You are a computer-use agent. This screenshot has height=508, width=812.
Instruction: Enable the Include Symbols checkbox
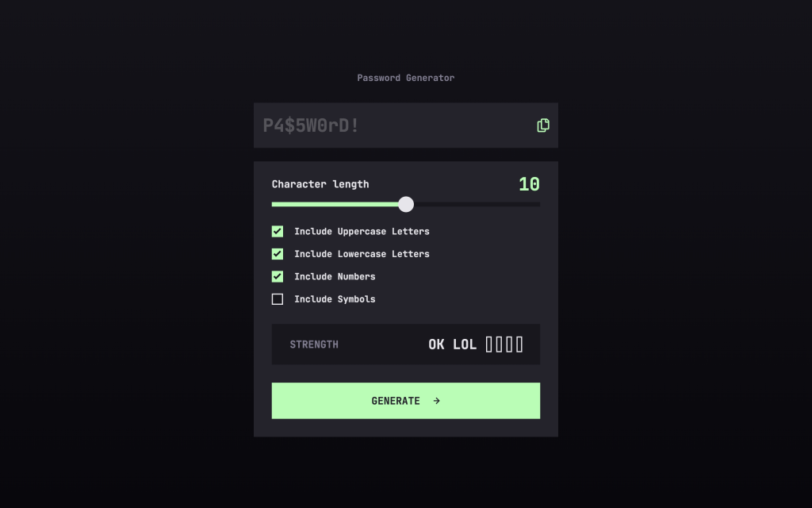(x=278, y=299)
